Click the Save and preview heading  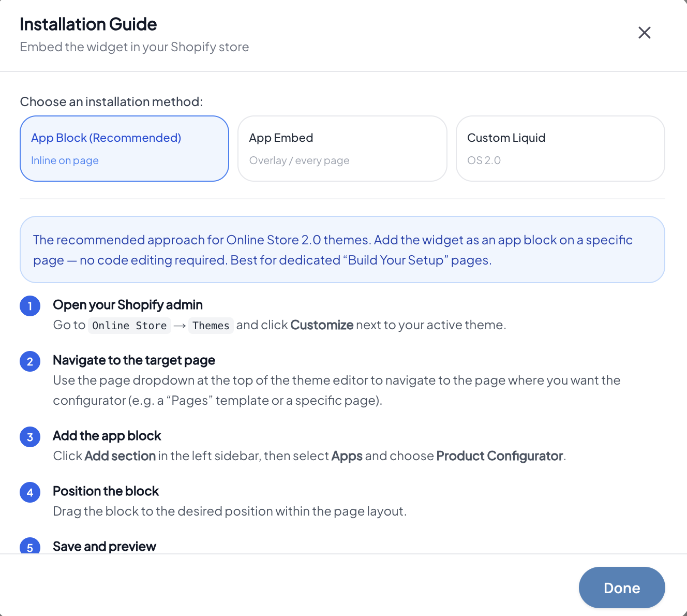pos(104,546)
